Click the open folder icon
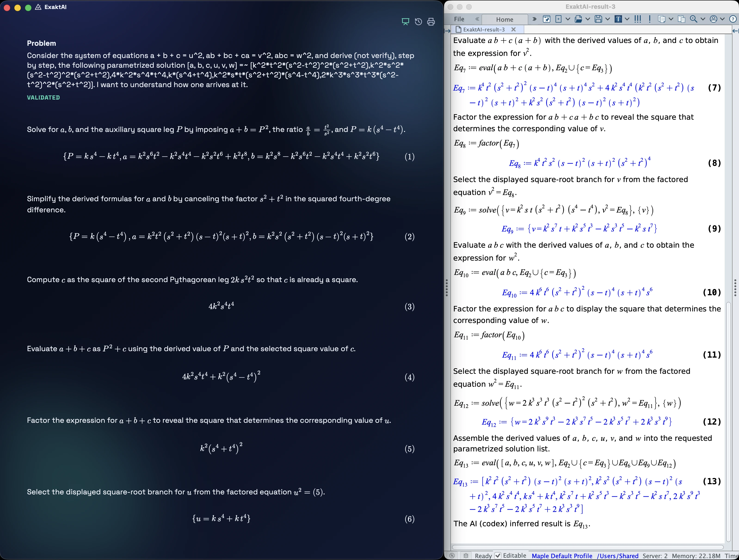 pyautogui.click(x=578, y=19)
